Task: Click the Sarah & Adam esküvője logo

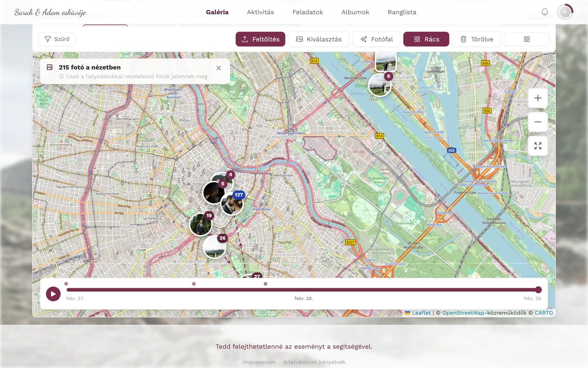Action: (50, 12)
